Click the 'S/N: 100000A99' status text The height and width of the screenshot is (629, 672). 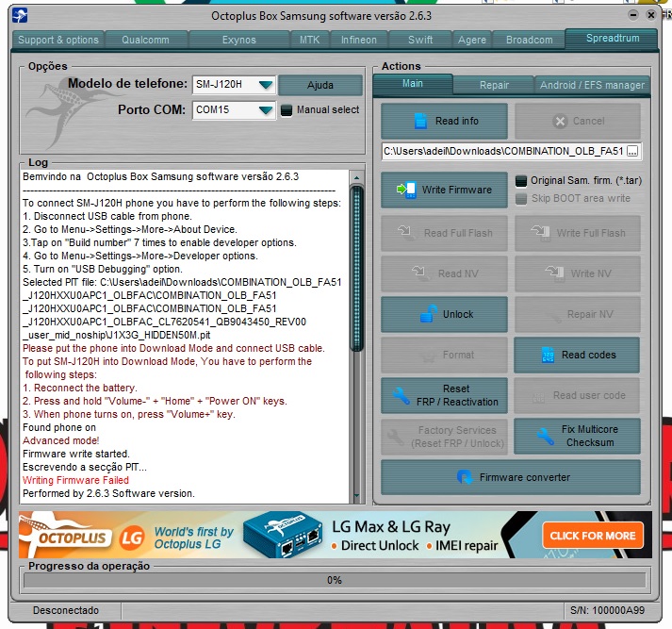pos(607,610)
